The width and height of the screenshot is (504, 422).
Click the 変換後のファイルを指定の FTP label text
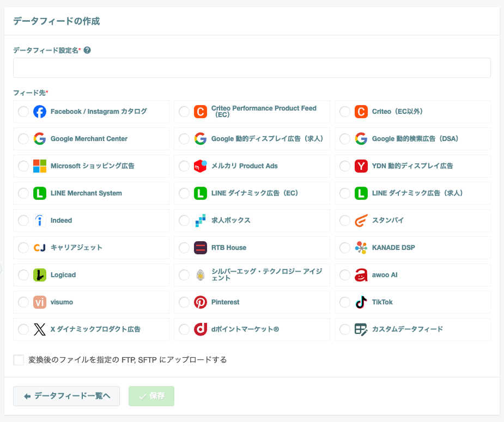tap(127, 360)
